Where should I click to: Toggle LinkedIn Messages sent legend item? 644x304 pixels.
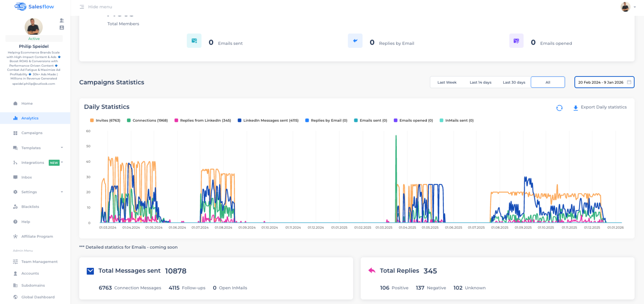tap(268, 120)
